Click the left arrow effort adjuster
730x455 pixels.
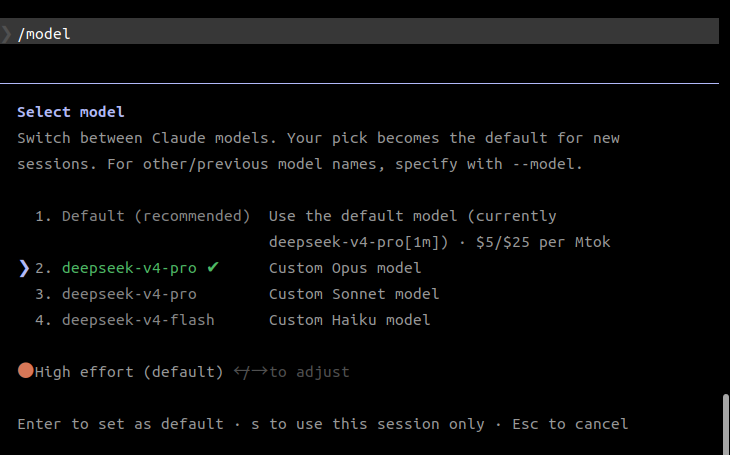point(240,372)
